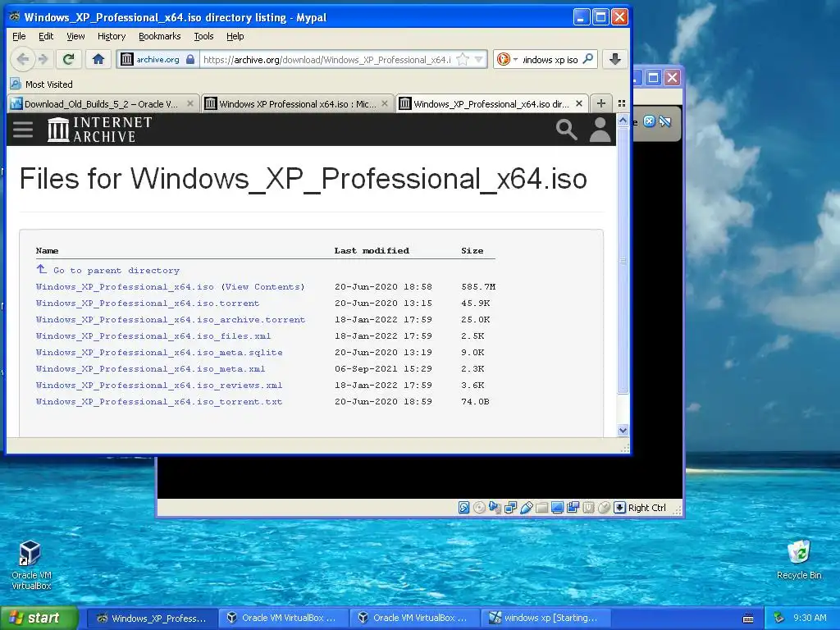
Task: Open the iso_reviews.xml link
Action: [159, 386]
